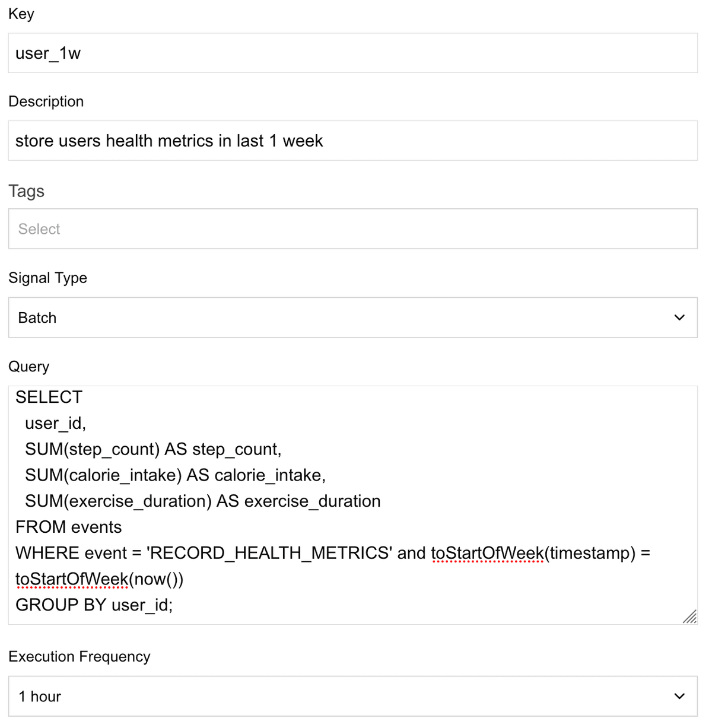Click the Signal Type label

tap(47, 278)
